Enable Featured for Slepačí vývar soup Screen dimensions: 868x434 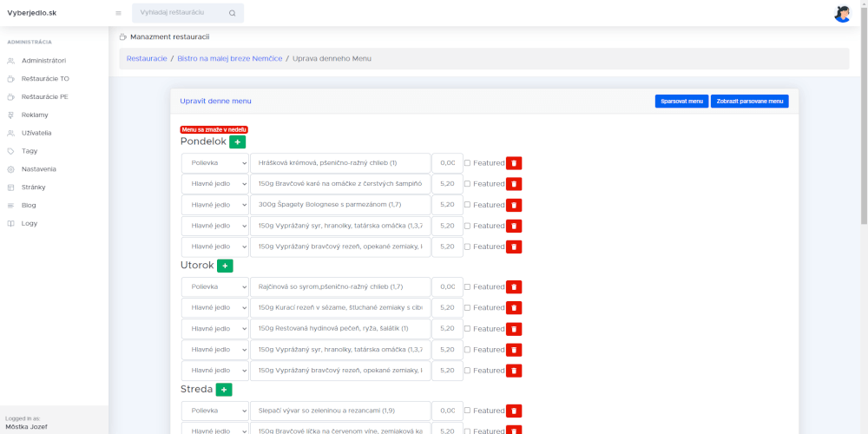tap(467, 411)
